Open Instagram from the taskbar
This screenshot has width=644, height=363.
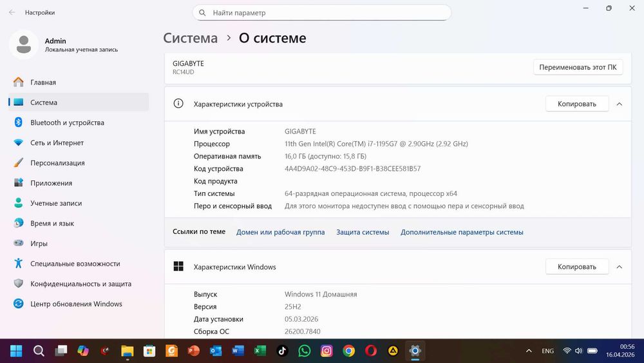(x=327, y=351)
